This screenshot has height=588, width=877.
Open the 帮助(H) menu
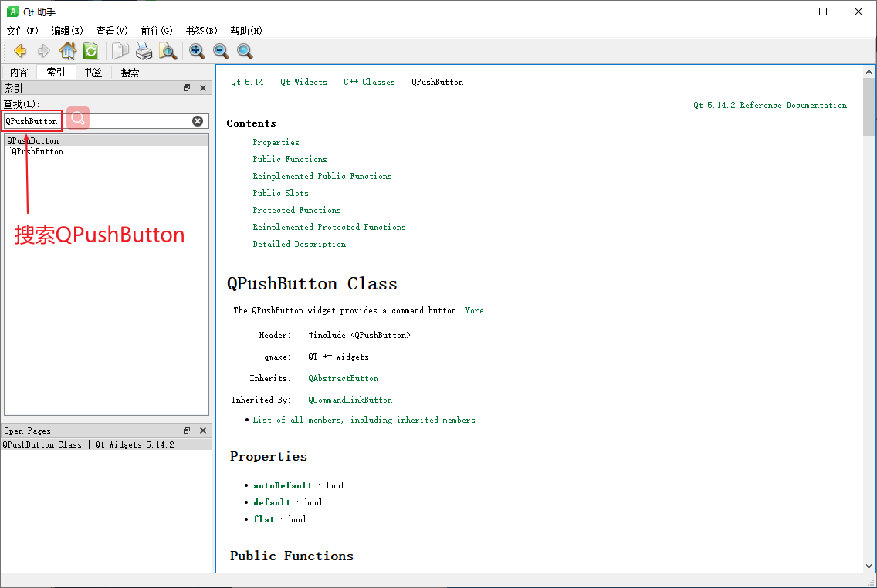pos(246,31)
